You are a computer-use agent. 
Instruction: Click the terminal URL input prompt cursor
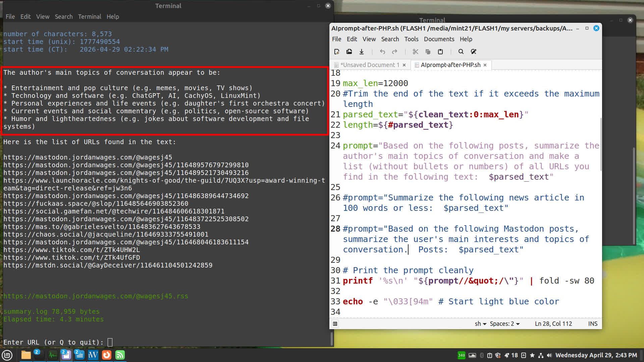[x=110, y=342]
